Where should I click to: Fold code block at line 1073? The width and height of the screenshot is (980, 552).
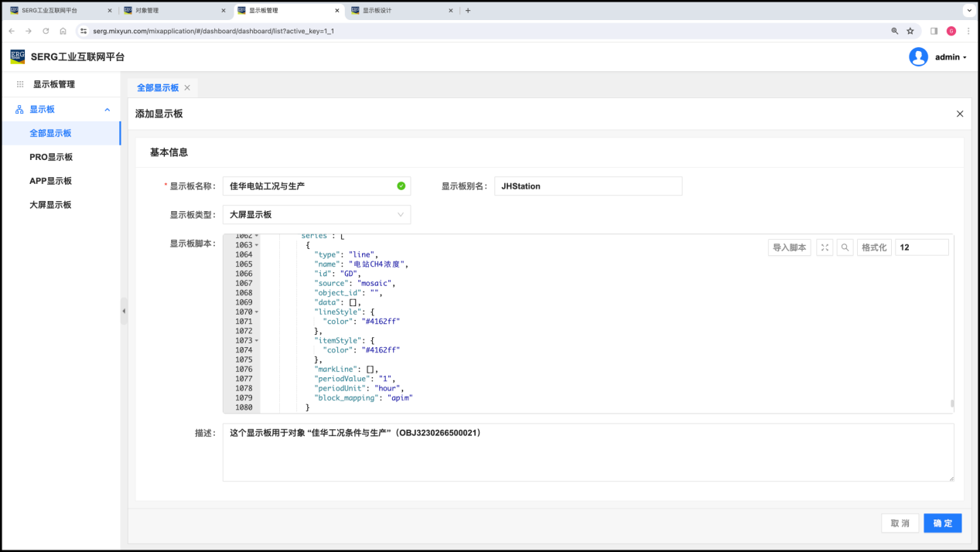pos(256,341)
